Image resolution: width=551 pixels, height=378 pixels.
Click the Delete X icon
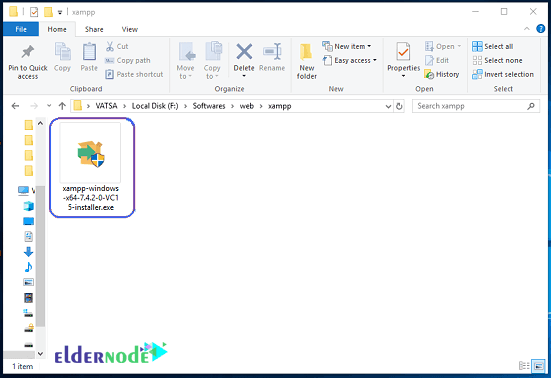tap(244, 52)
